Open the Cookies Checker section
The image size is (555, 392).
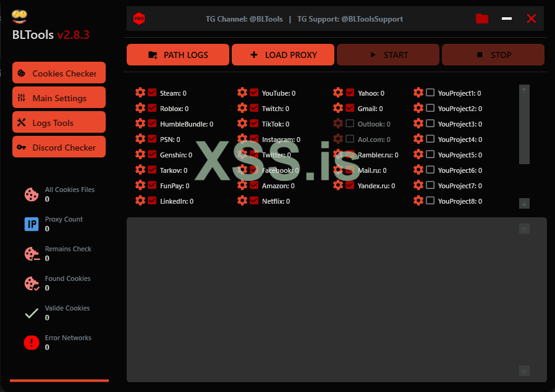pos(59,73)
